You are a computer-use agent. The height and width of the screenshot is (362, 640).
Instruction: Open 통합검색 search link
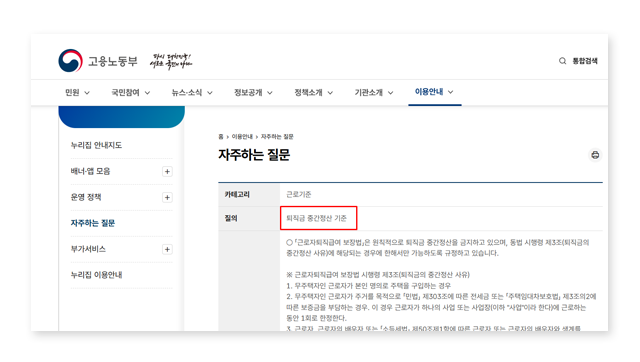[x=584, y=61]
